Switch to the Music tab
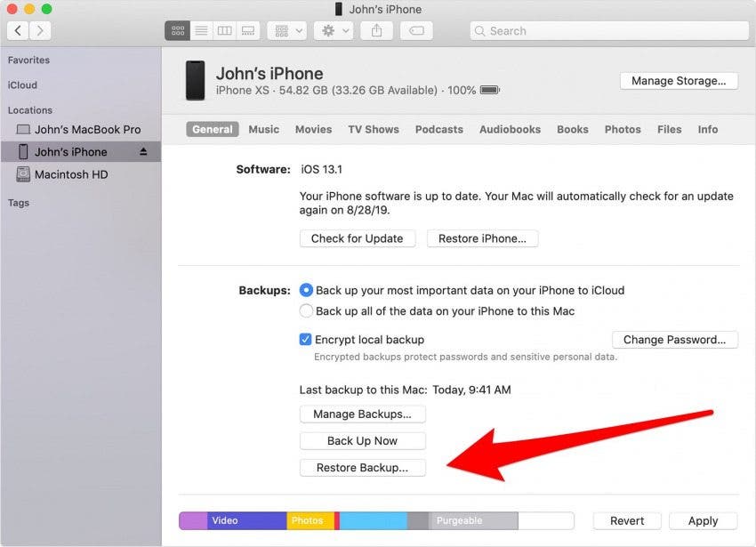This screenshot has height=547, width=756. [264, 129]
